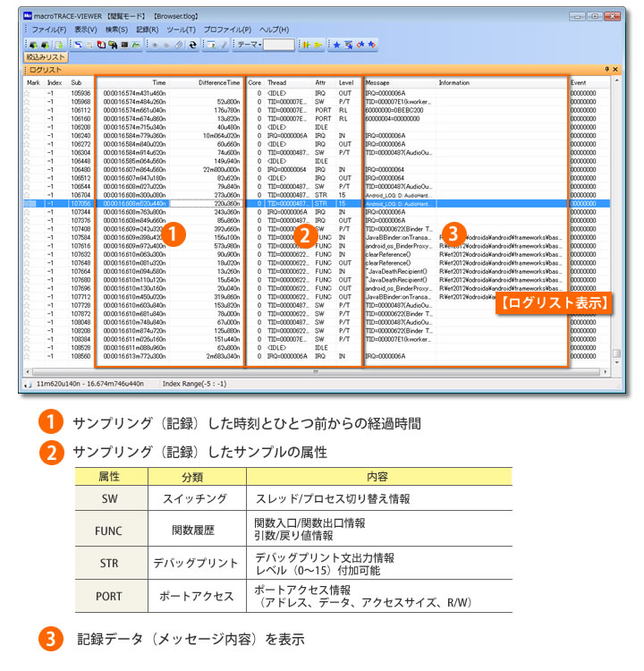Click the red book toolbar icon

coord(101,45)
